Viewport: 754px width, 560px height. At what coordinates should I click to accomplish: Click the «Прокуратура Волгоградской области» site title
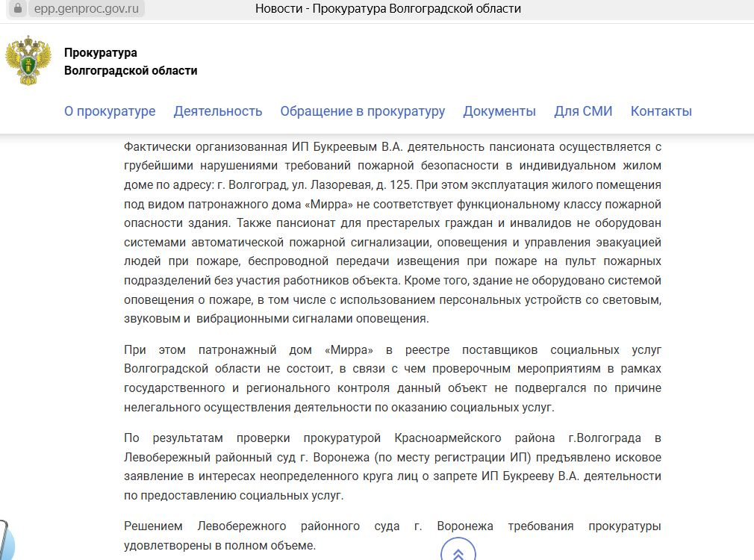click(131, 62)
